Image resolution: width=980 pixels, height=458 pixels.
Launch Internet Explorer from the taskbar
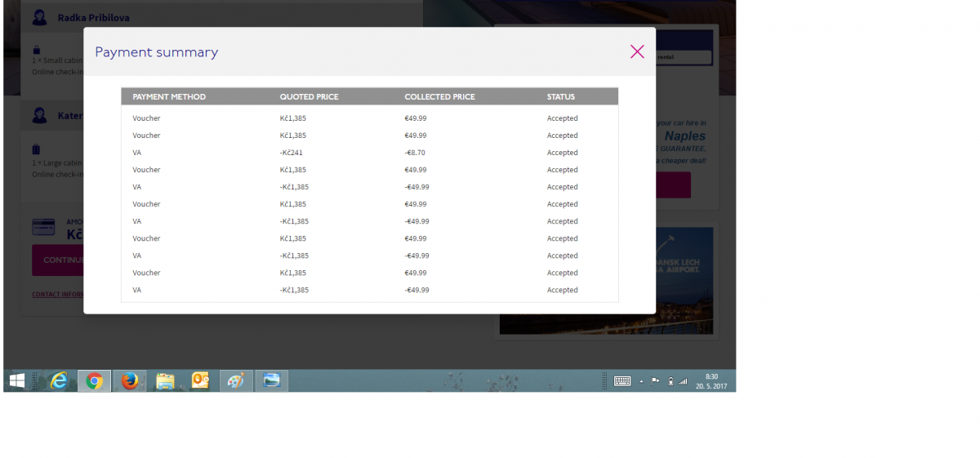point(59,380)
